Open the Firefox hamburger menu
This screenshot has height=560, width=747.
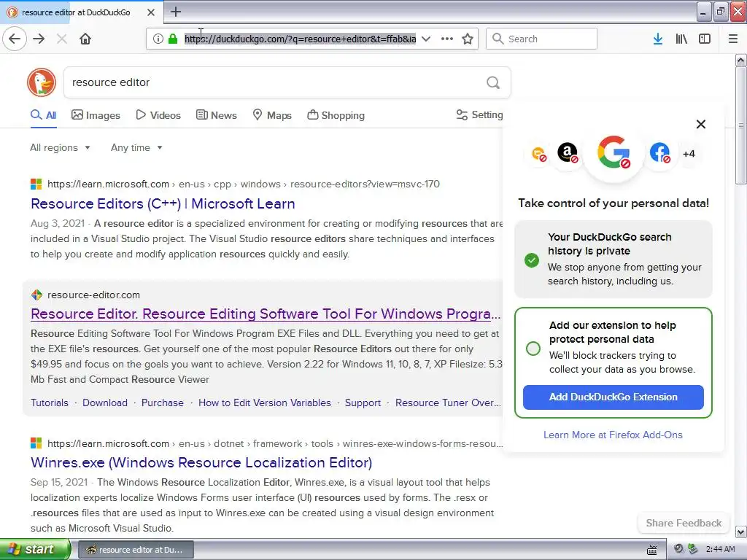[x=733, y=39]
